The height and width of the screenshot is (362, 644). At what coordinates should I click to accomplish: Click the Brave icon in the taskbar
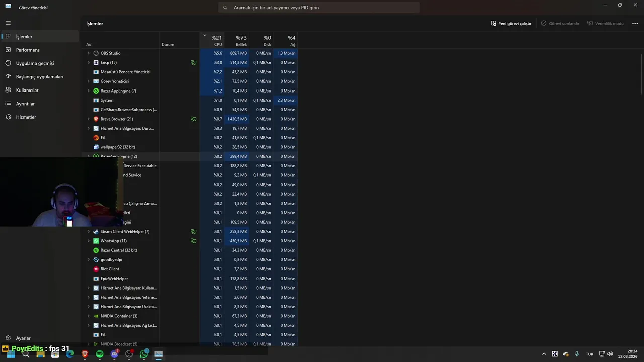click(85, 354)
